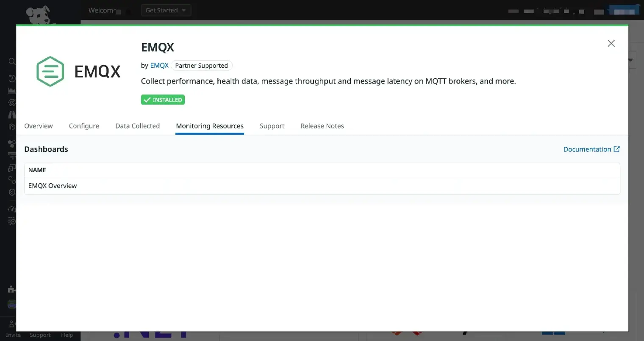The image size is (644, 341).
Task: Open the Documentation link
Action: 587,149
